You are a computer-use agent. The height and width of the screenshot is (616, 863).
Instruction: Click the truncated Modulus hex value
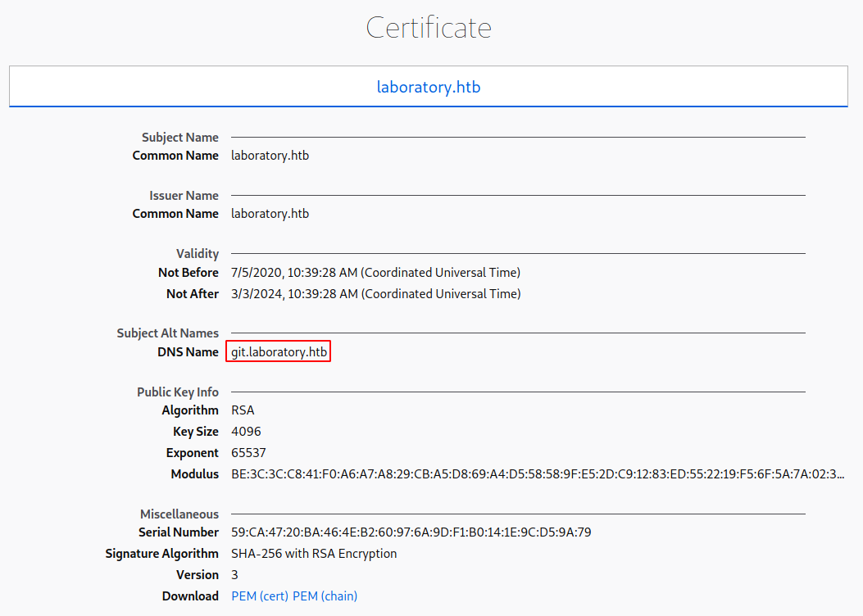(x=538, y=474)
